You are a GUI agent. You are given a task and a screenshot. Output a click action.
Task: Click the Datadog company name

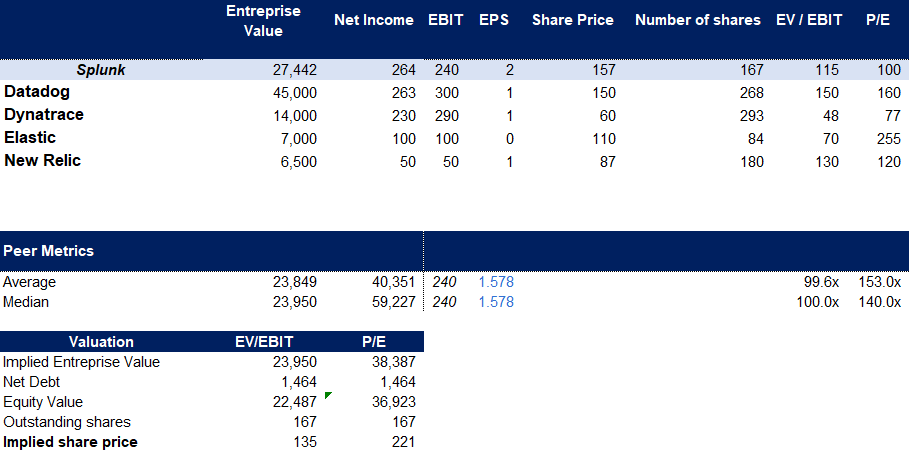39,92
